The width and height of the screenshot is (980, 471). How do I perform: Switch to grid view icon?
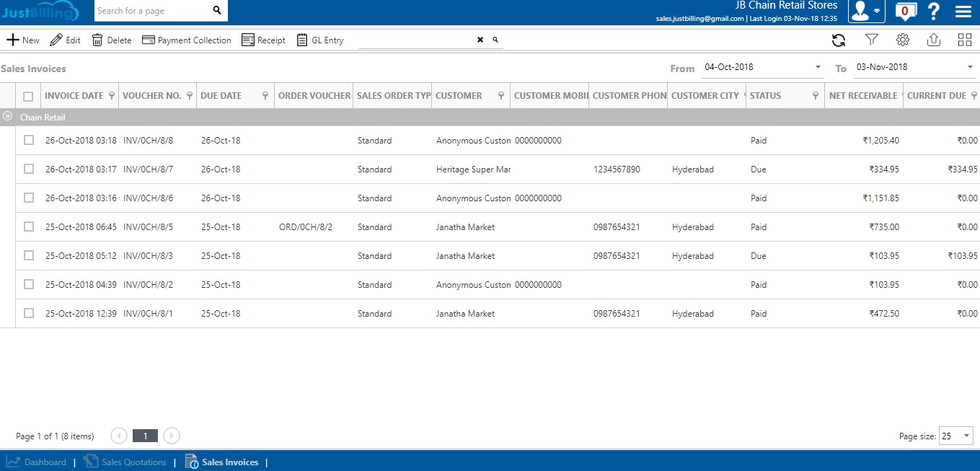(x=965, y=40)
